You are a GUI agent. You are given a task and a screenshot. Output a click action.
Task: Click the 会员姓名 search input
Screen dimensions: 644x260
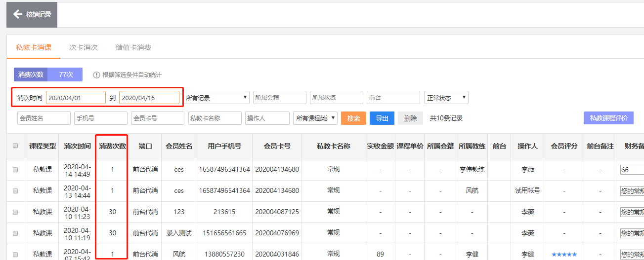click(44, 118)
